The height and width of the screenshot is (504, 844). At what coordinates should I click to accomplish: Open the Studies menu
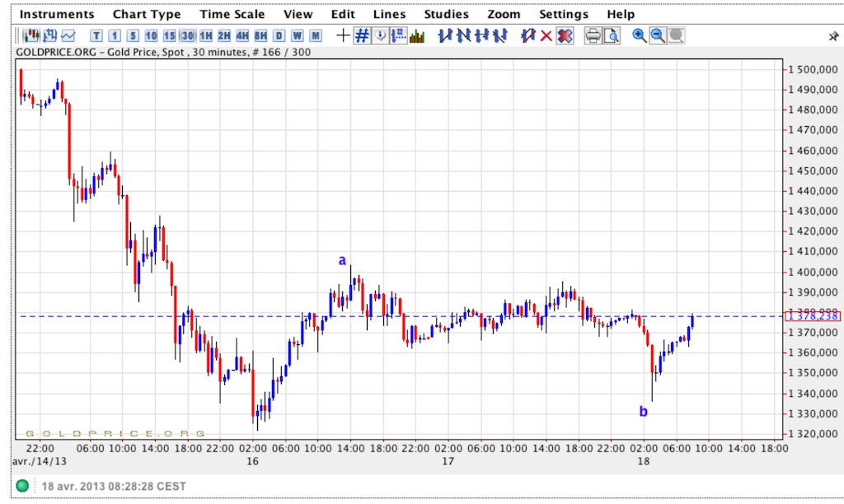click(446, 14)
